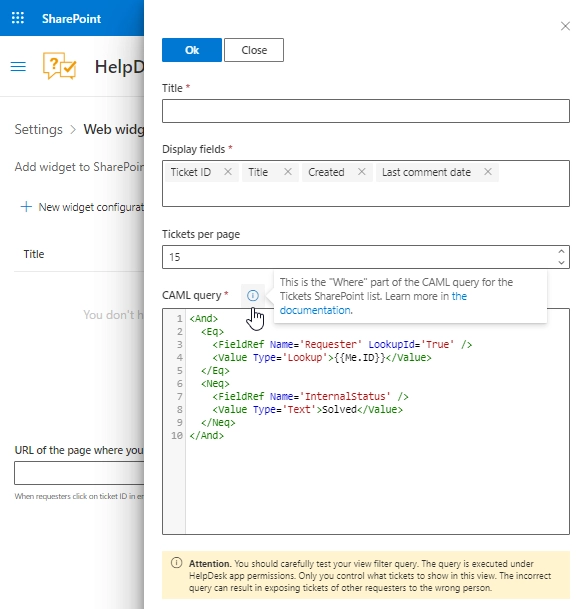
Task: Focus the widget Title input field
Action: (366, 111)
